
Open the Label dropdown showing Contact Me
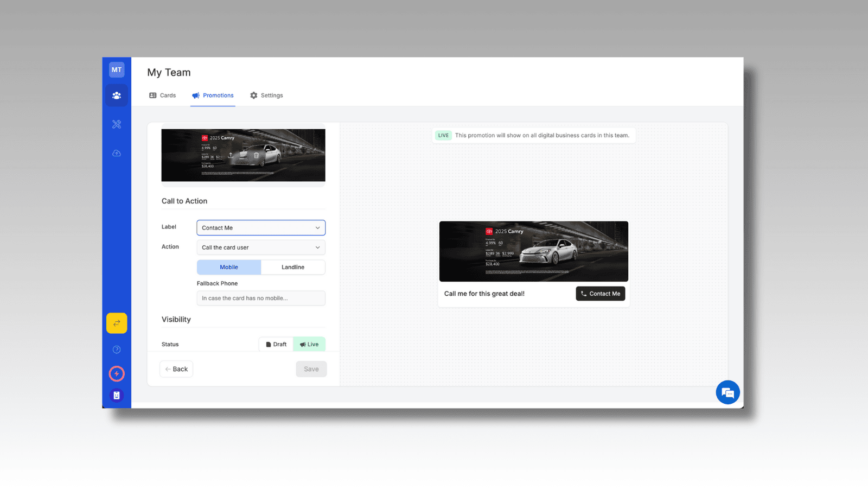(x=261, y=228)
